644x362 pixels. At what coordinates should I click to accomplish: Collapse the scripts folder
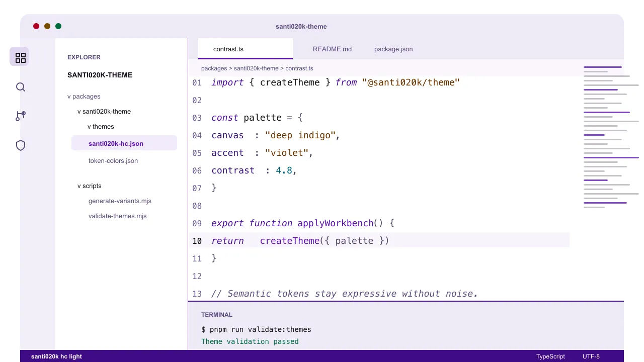point(90,186)
